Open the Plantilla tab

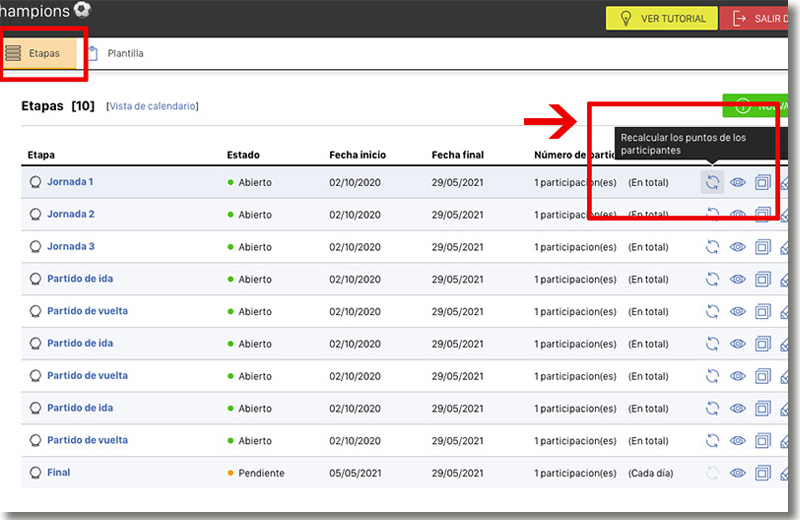point(116,53)
